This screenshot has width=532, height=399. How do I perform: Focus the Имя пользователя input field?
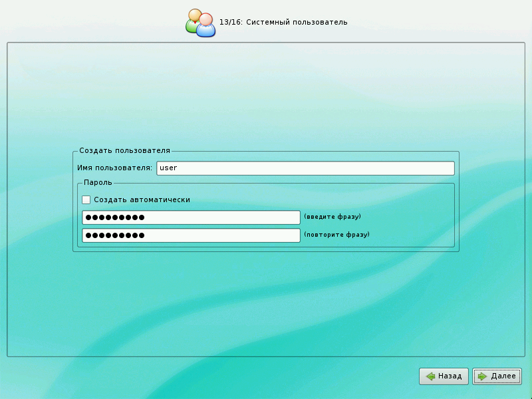(x=305, y=168)
